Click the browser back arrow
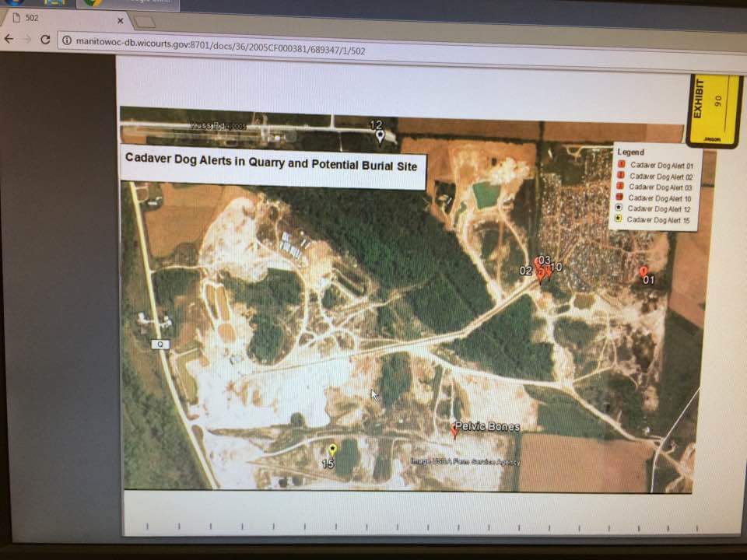This screenshot has height=560, width=747. [x=9, y=39]
